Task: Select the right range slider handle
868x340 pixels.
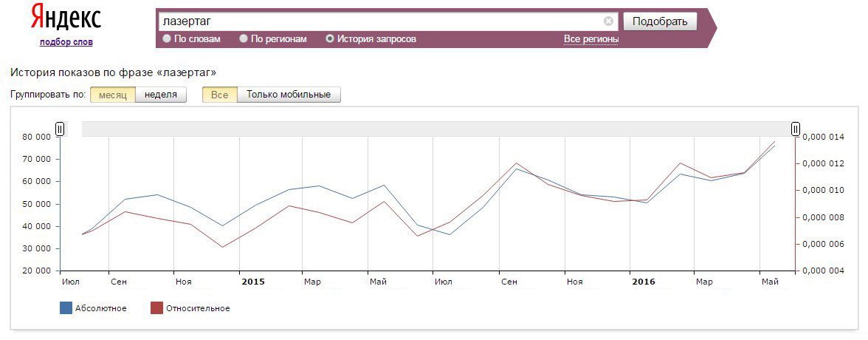Action: click(x=796, y=129)
